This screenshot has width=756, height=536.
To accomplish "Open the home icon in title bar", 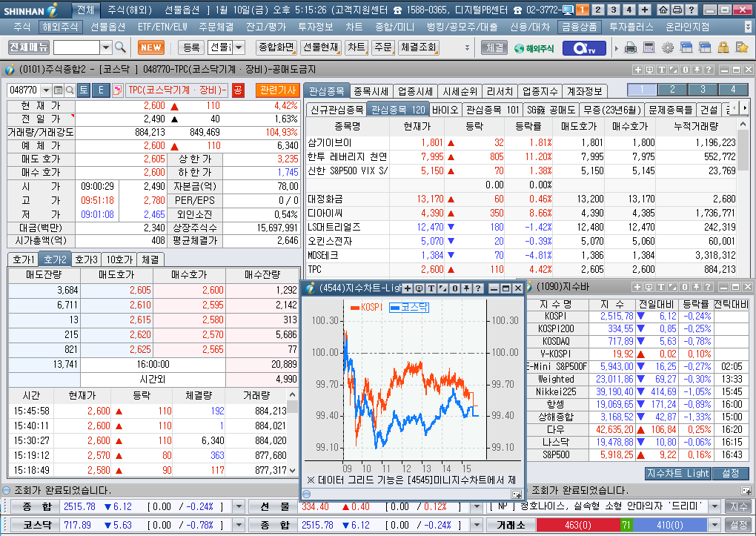I will pos(663,10).
